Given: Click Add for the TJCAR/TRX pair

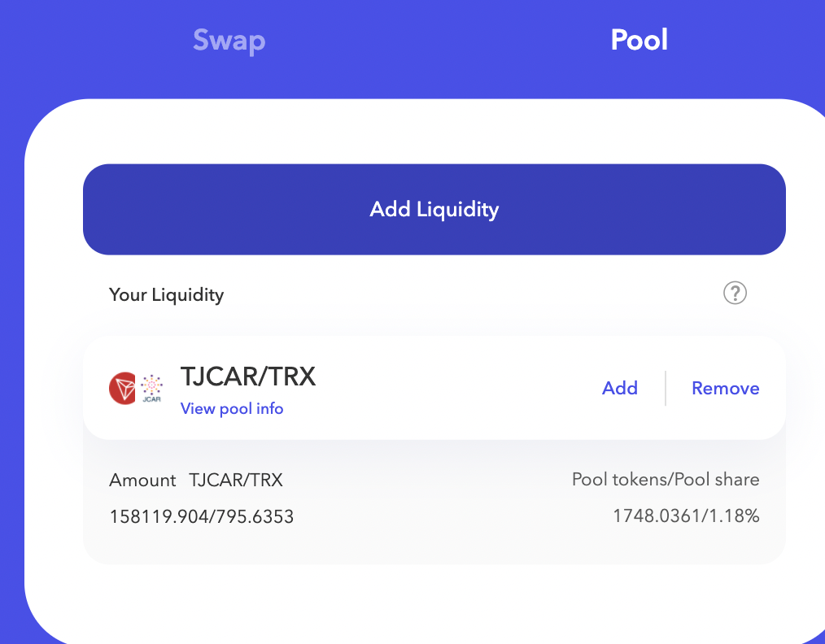Looking at the screenshot, I should [x=620, y=388].
